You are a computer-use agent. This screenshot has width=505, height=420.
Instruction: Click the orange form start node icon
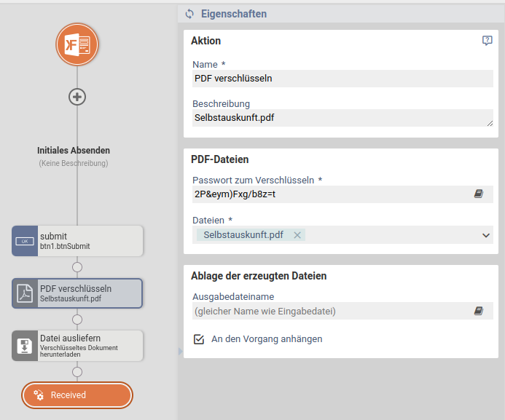pyautogui.click(x=77, y=45)
